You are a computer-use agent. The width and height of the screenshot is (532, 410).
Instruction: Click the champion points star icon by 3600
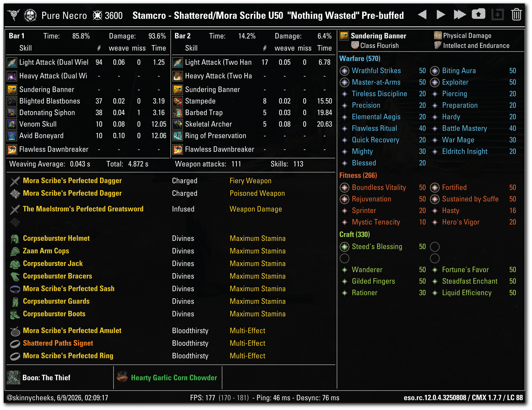[x=97, y=15]
